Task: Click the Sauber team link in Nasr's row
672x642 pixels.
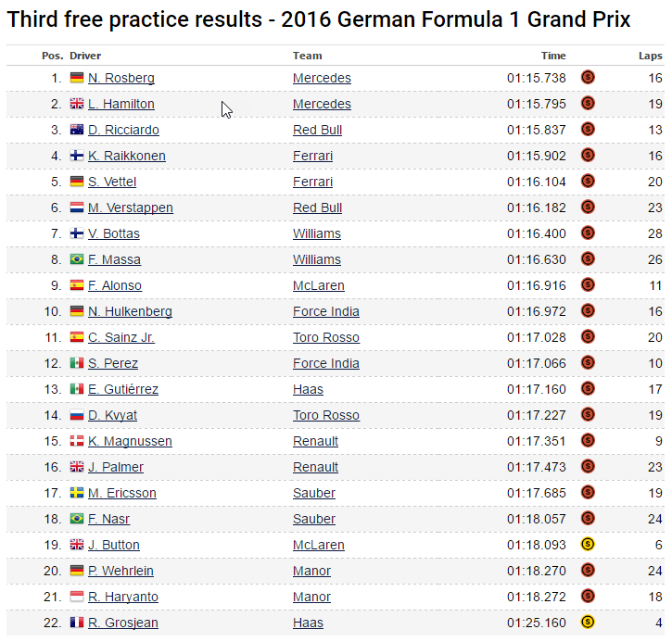Action: pyautogui.click(x=314, y=519)
